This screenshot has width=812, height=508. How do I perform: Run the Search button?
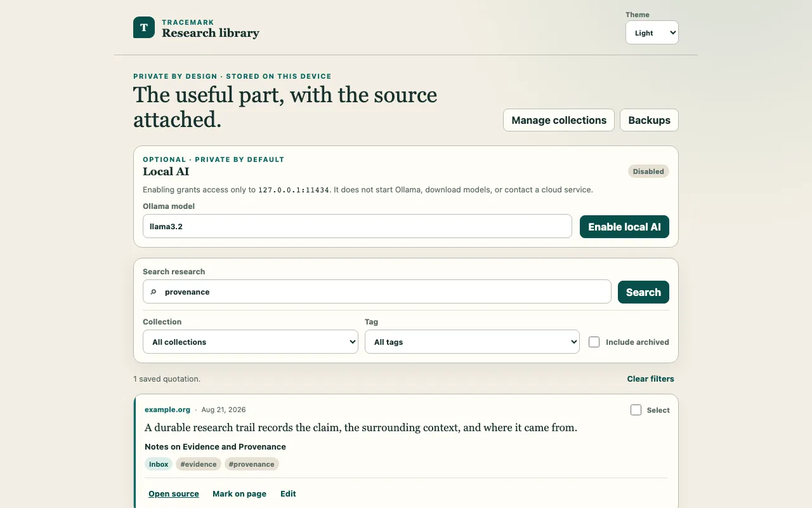(x=643, y=292)
